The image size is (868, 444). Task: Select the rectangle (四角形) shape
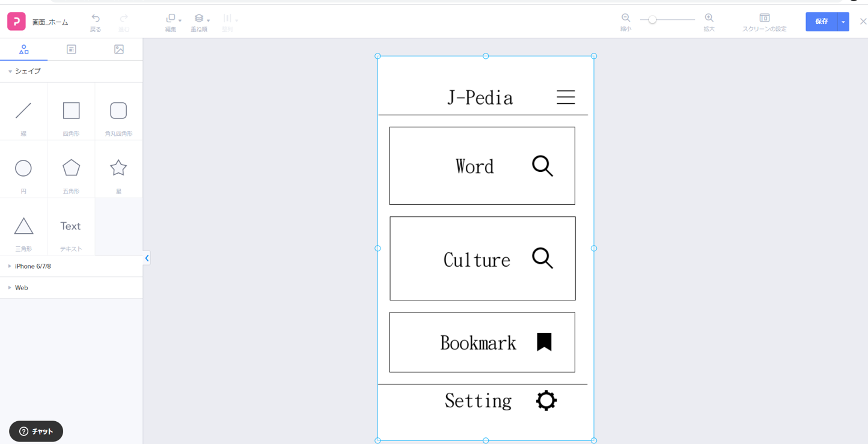(71, 111)
